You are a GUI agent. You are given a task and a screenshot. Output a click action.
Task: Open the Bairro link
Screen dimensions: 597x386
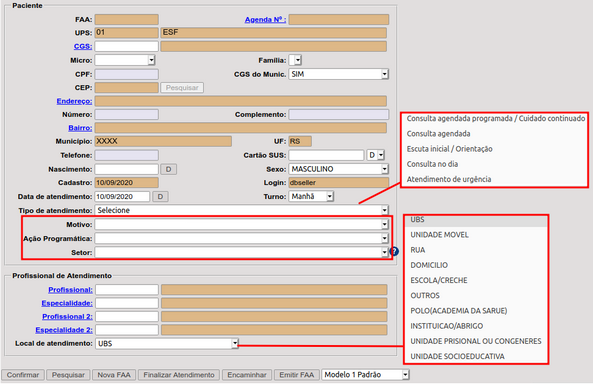(x=80, y=128)
